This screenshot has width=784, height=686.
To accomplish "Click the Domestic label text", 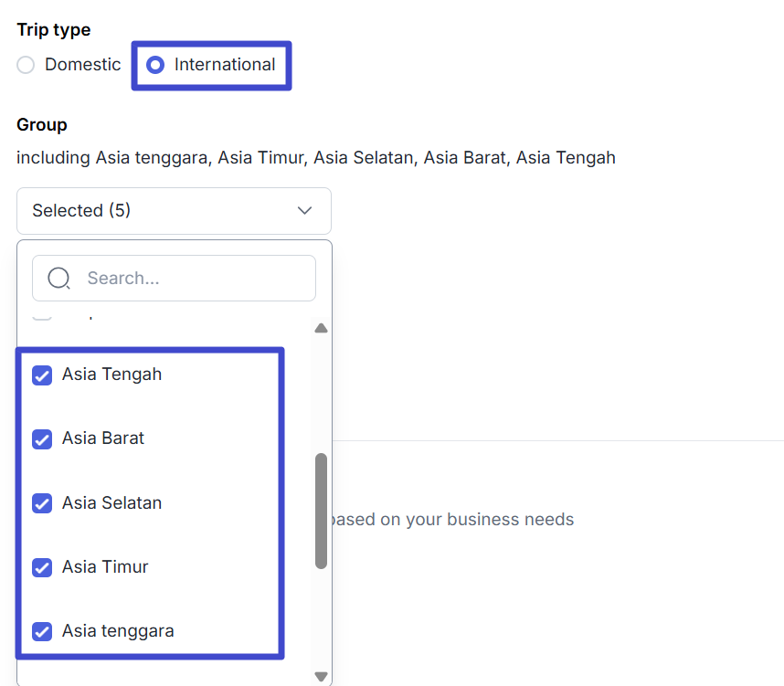I will coord(82,65).
